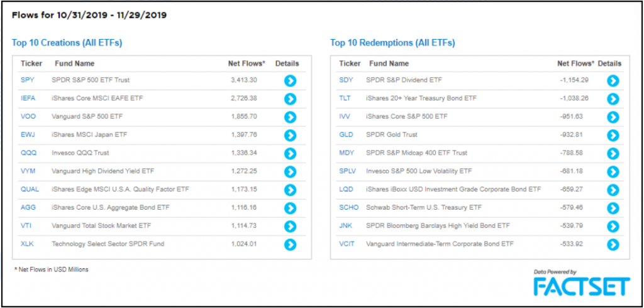
Task: Open details arrow for Technology Select Sector SPDR Fund
Action: [290, 244]
